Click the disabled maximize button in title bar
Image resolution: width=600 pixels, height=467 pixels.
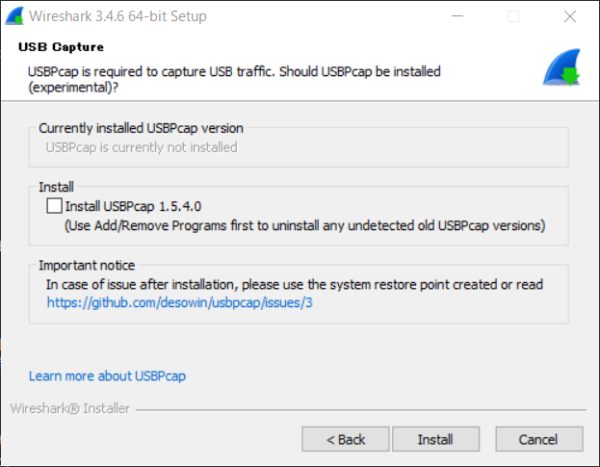click(x=513, y=16)
